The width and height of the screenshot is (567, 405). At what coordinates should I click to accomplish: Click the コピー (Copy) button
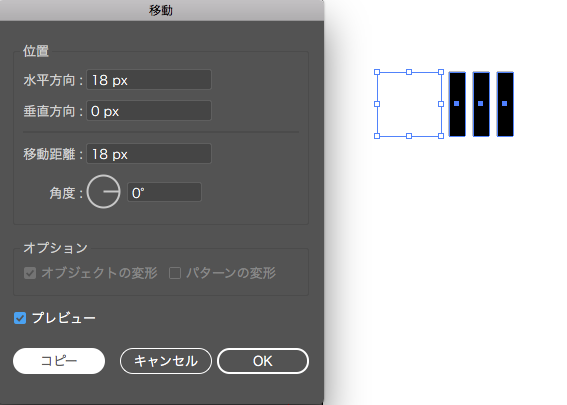59,361
